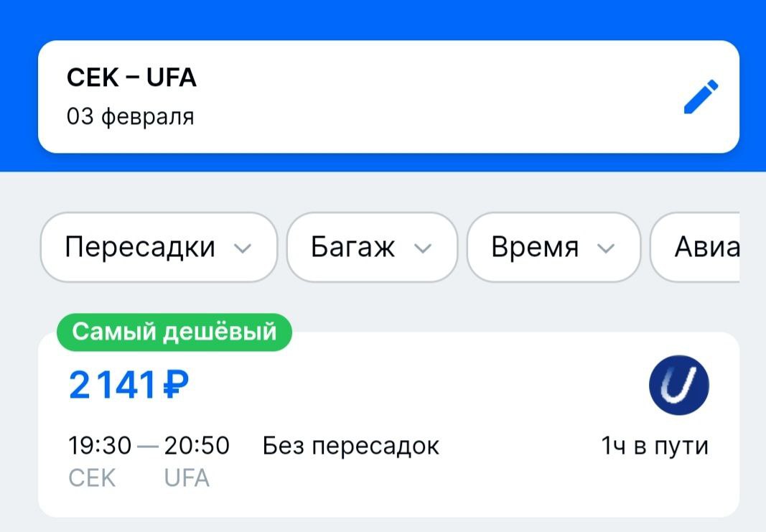This screenshot has height=532, width=766.
Task: Open the Время filter label
Action: click(x=535, y=248)
